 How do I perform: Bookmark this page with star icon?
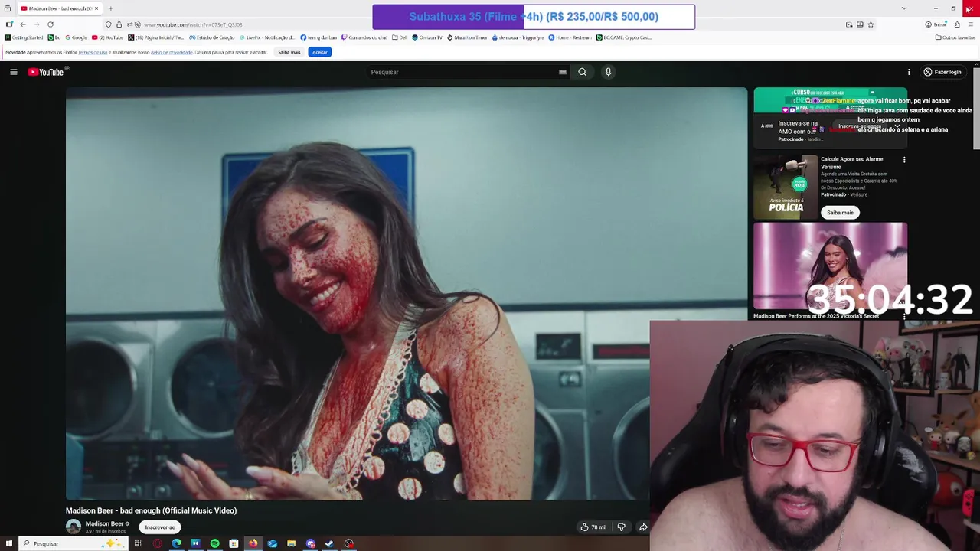pyautogui.click(x=871, y=24)
